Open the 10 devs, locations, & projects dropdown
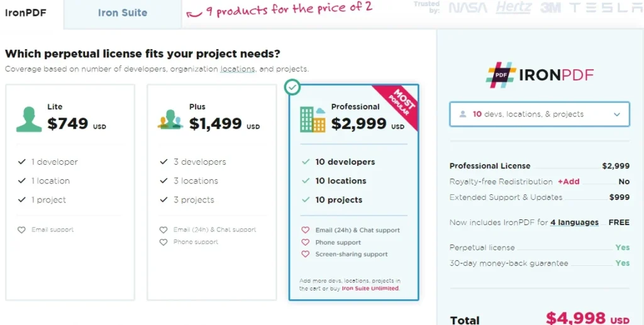 click(x=539, y=114)
